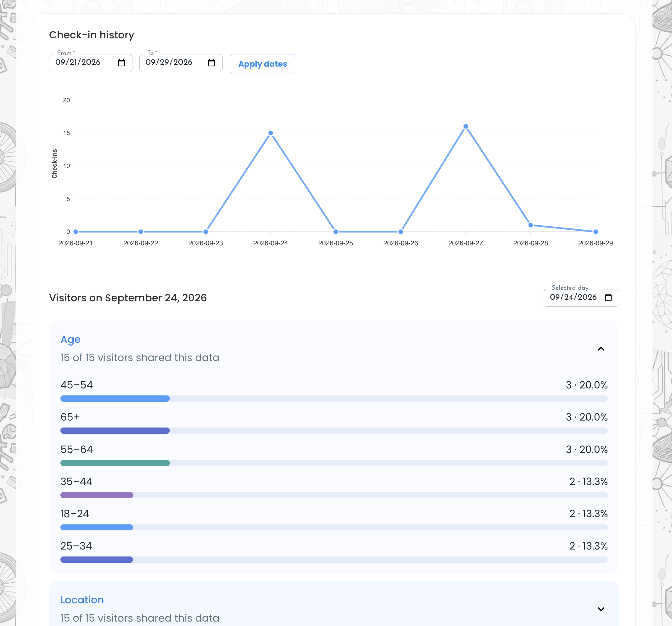Click the 45–54 age group progress bar
The image size is (672, 626).
(334, 399)
